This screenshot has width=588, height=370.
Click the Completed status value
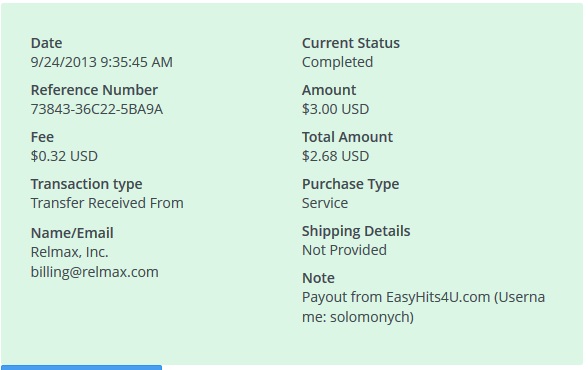click(x=338, y=62)
